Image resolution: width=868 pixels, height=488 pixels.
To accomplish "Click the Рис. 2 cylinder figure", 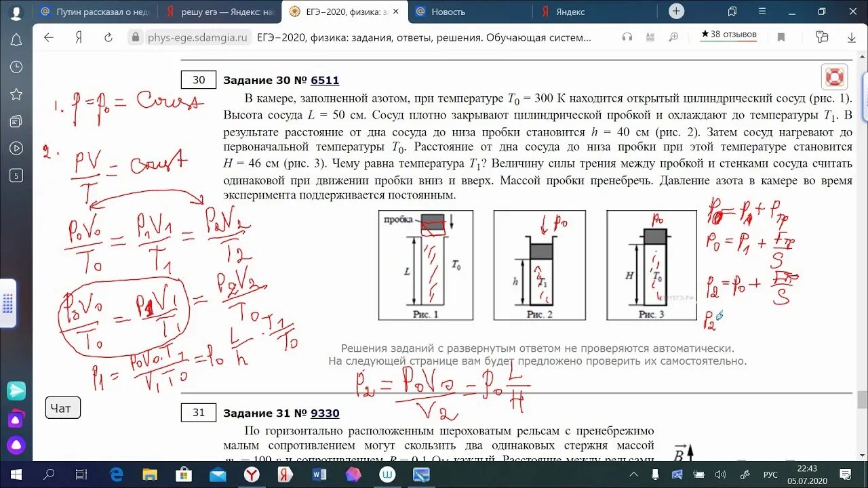I will coord(539,265).
